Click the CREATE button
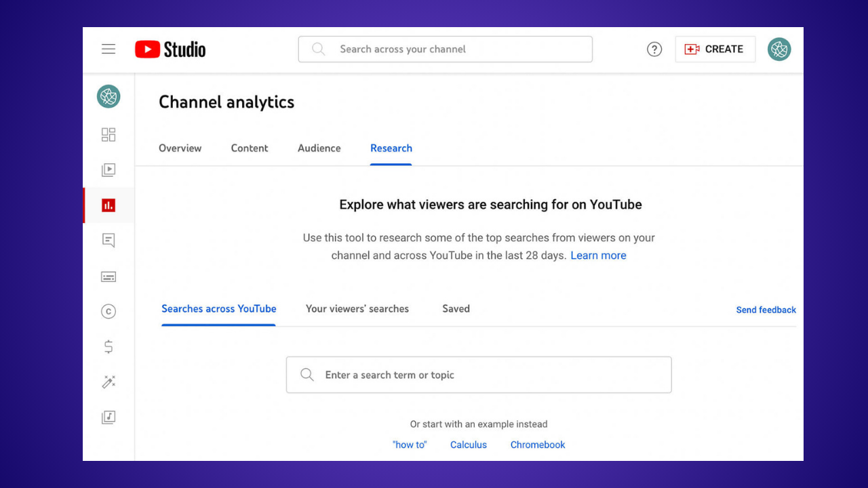 tap(715, 49)
